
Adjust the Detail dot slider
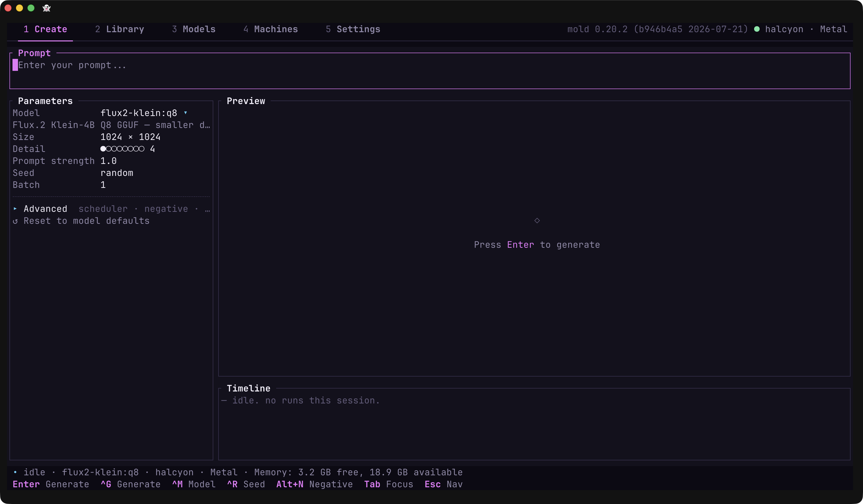tap(122, 149)
